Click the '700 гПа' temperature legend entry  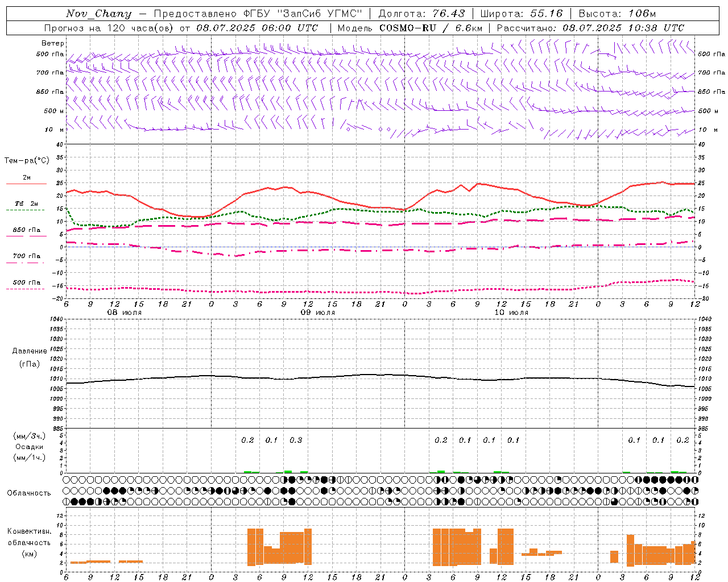(27, 256)
